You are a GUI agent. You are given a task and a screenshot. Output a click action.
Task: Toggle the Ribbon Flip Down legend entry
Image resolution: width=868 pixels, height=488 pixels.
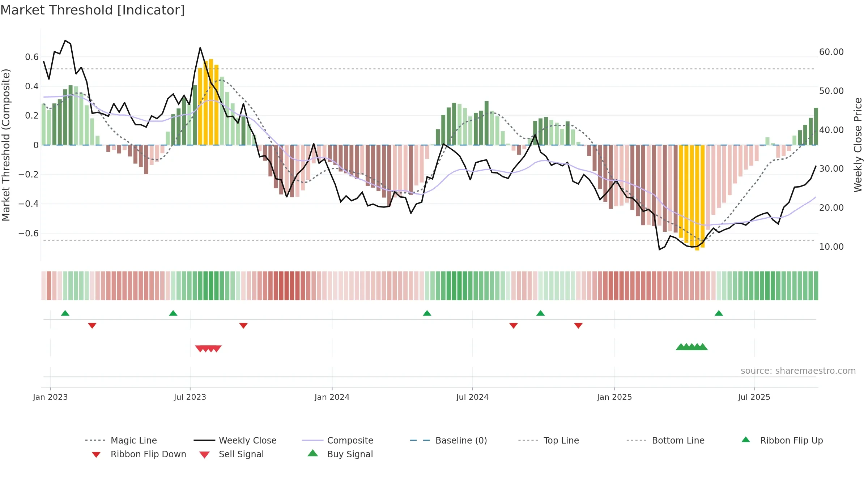pos(139,454)
